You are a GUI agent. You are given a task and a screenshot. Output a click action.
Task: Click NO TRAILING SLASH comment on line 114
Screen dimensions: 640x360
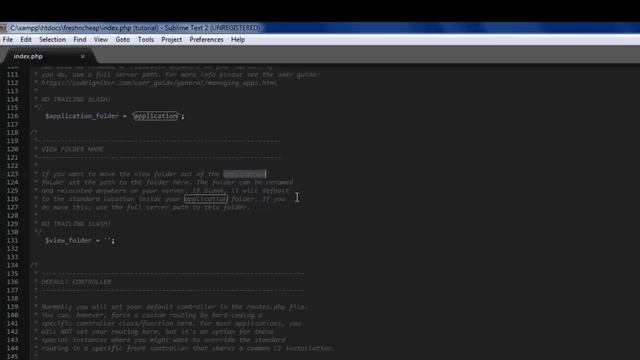[x=76, y=99]
